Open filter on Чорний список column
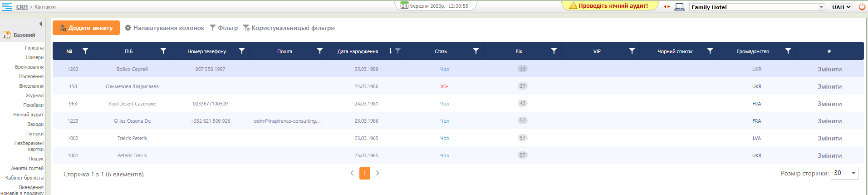The width and height of the screenshot is (868, 195). tap(710, 51)
